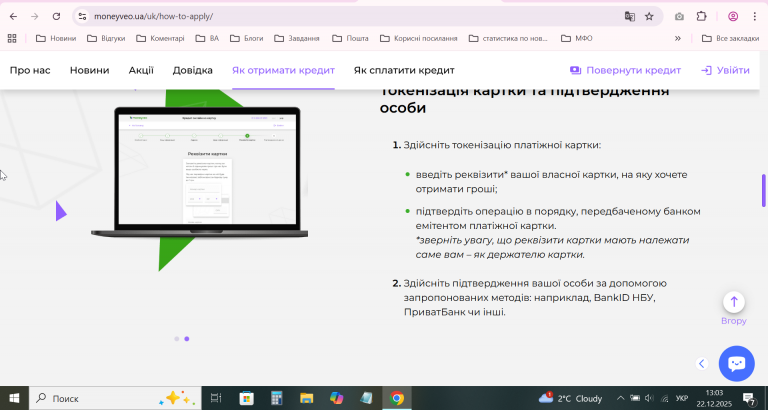Bookmark this page with the star icon
This screenshot has width=768, height=410.
click(649, 16)
